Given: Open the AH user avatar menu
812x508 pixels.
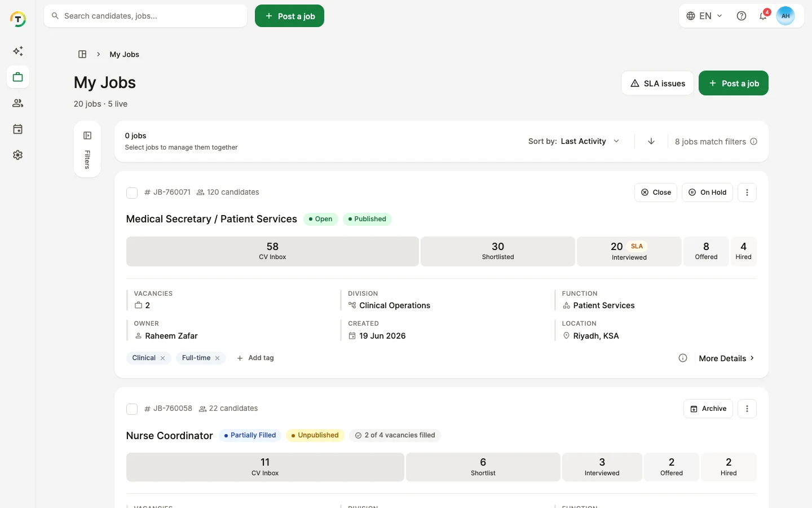Looking at the screenshot, I should tap(785, 16).
